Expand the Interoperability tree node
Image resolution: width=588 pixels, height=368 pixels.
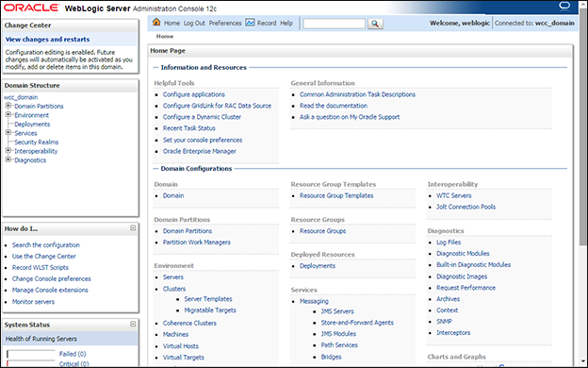[8, 151]
